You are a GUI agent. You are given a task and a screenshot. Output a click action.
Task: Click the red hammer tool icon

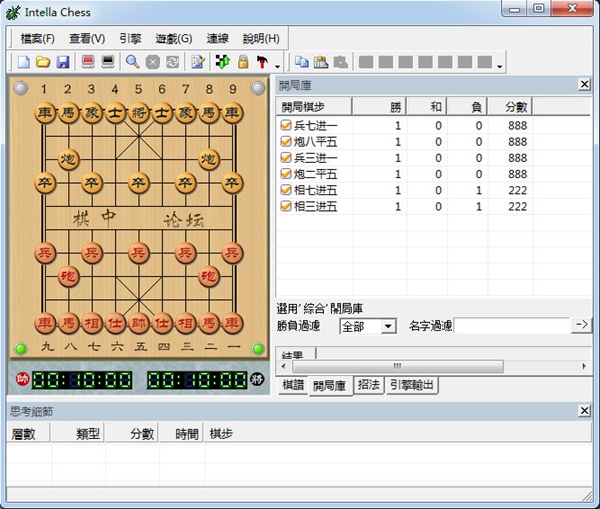(262, 62)
